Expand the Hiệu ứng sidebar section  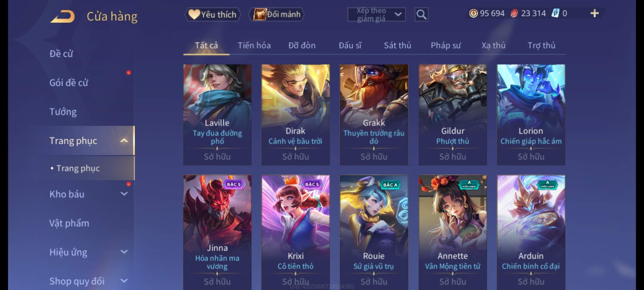[x=124, y=252]
